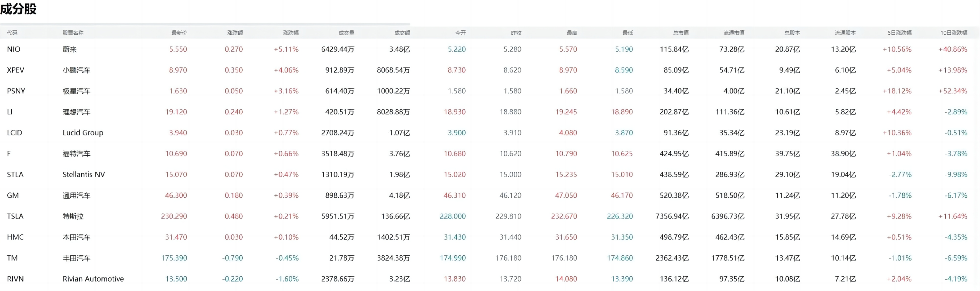980x291 pixels.
Task: Select NIO change percentage +5.11%
Action: click(x=286, y=49)
